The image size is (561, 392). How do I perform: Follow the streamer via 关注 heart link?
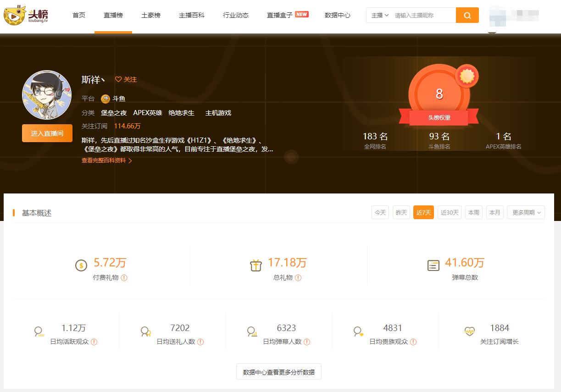tap(125, 79)
